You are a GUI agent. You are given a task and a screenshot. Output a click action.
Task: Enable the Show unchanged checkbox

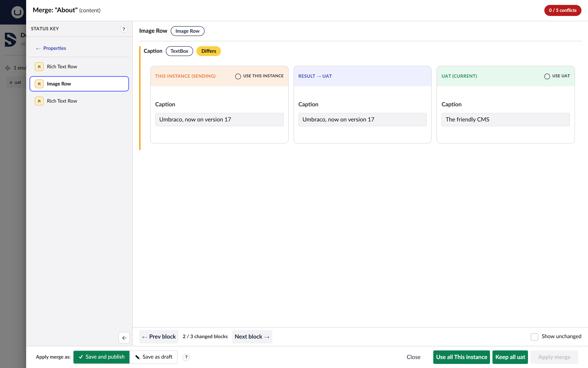pos(534,337)
